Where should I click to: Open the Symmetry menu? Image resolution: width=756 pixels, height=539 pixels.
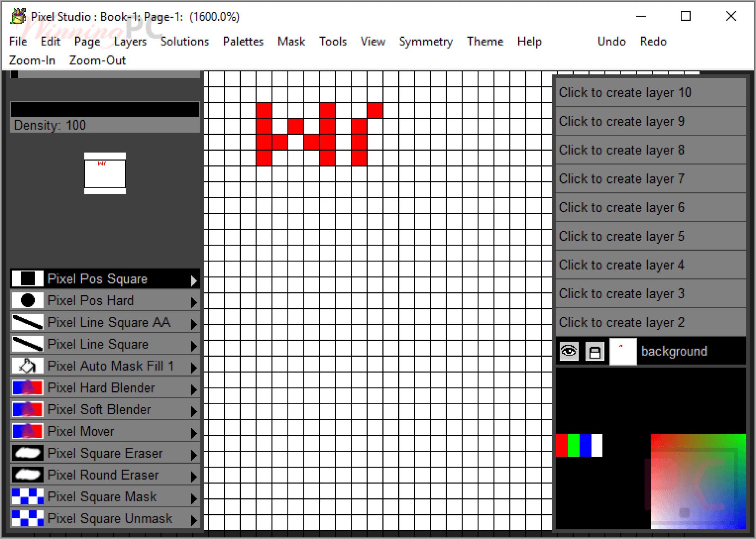point(426,42)
